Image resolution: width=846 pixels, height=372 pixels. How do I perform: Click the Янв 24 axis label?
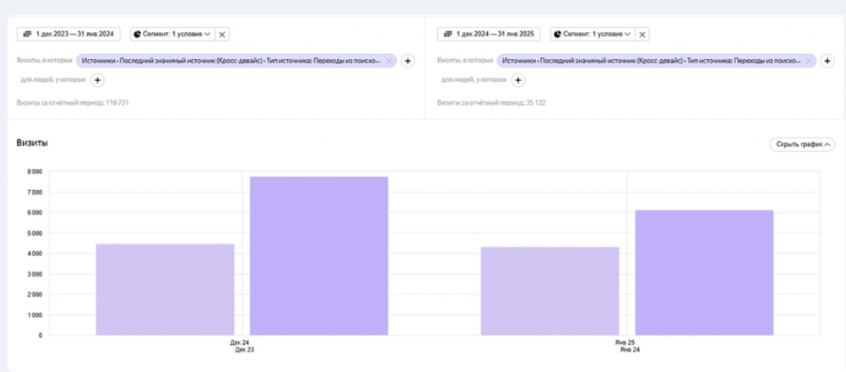pos(630,350)
